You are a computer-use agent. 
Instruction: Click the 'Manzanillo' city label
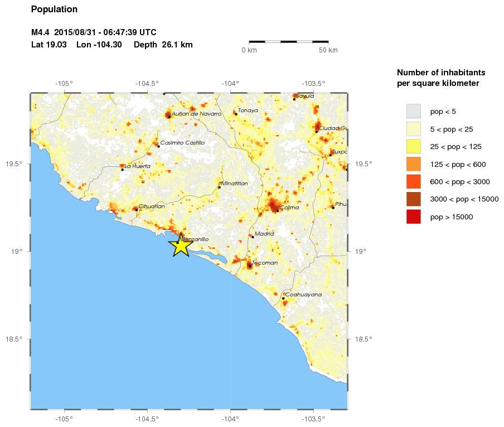[x=194, y=239]
